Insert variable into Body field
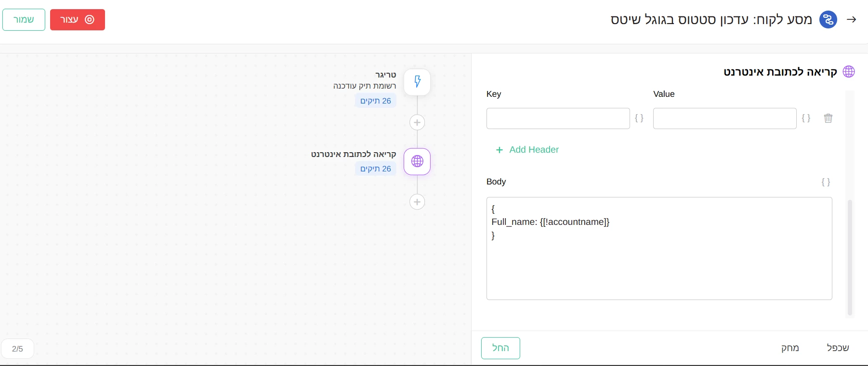 pos(826,182)
